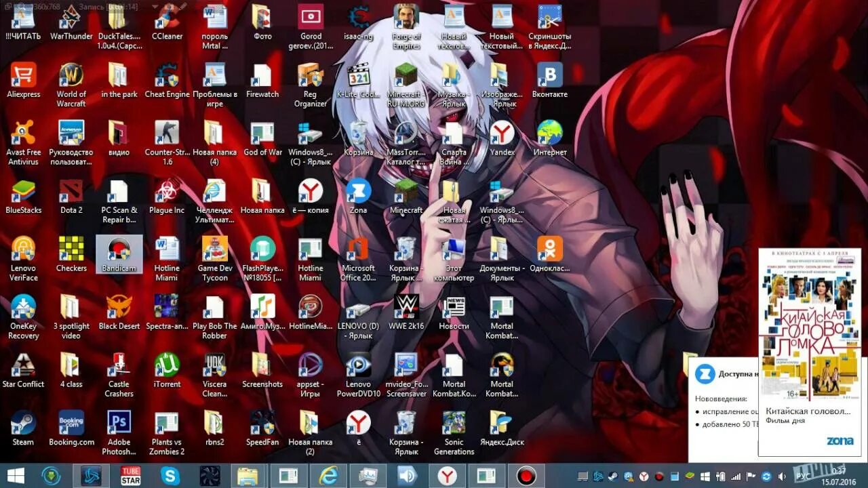Select the Bandicam desktop icon
Viewport: 868px width, 488px height.
[119, 255]
